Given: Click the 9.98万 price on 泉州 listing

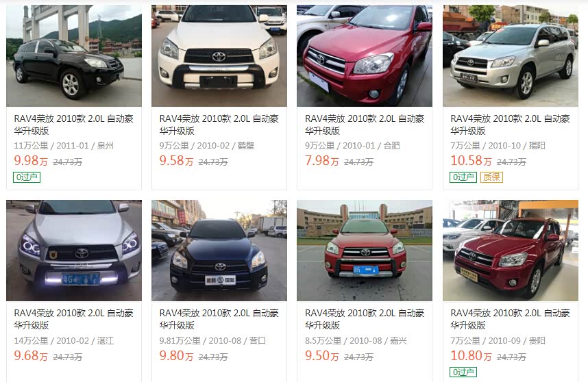Looking at the screenshot, I should coord(31,161).
